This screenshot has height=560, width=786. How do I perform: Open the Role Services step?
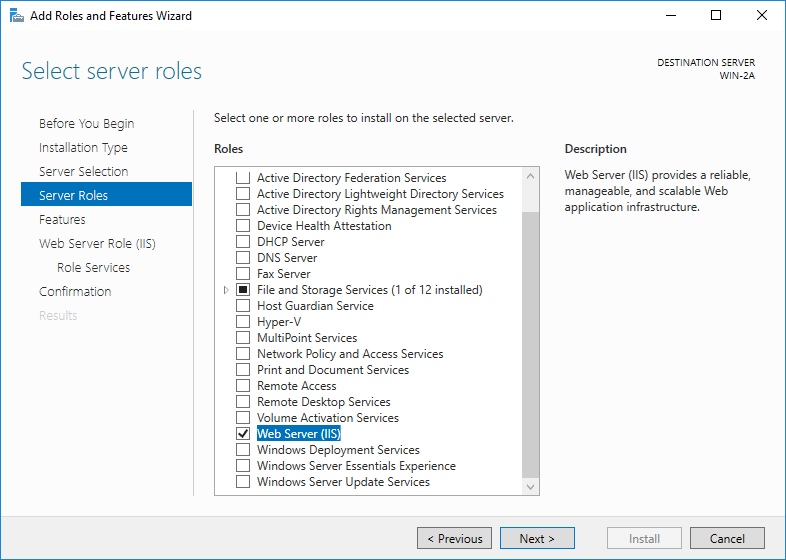(93, 268)
